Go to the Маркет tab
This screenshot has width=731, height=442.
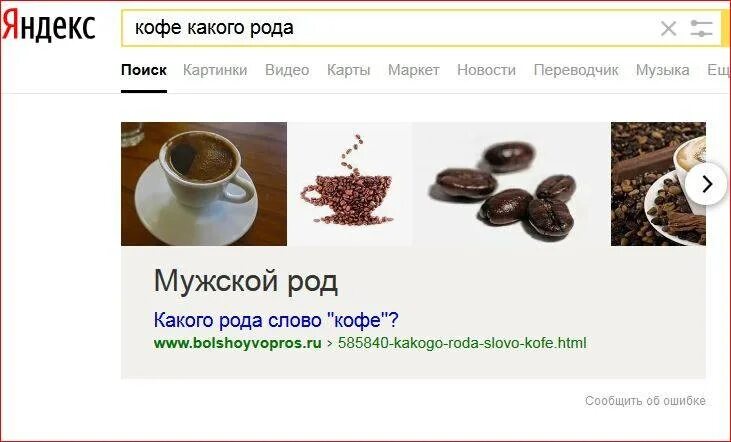pyautogui.click(x=414, y=70)
